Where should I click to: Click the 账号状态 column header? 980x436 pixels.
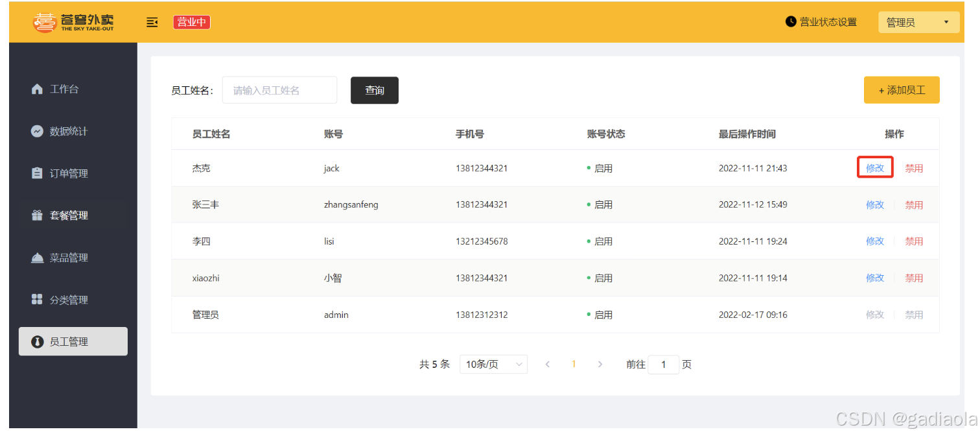(x=606, y=134)
